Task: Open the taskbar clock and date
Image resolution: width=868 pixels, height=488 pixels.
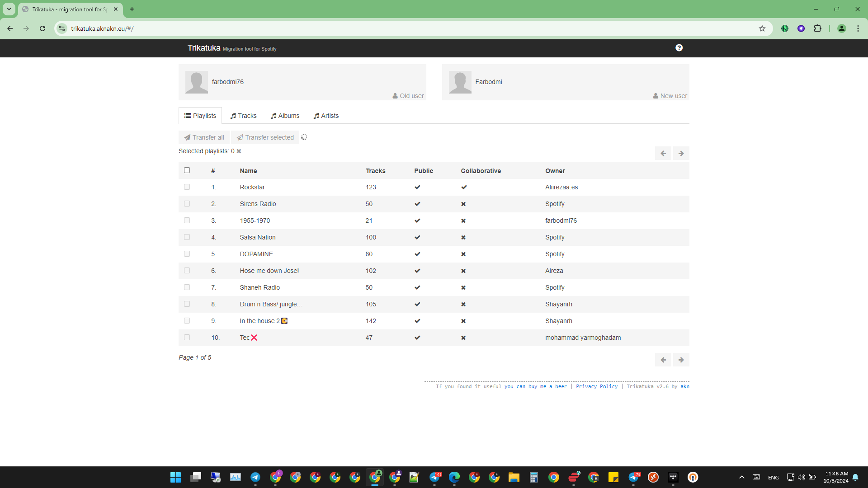Action: pyautogui.click(x=836, y=477)
